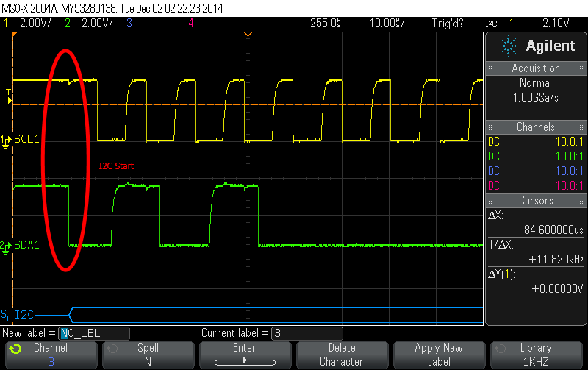Open the Library 1KHZ softkey
Screen dimensions: 588x370
pyautogui.click(x=536, y=355)
